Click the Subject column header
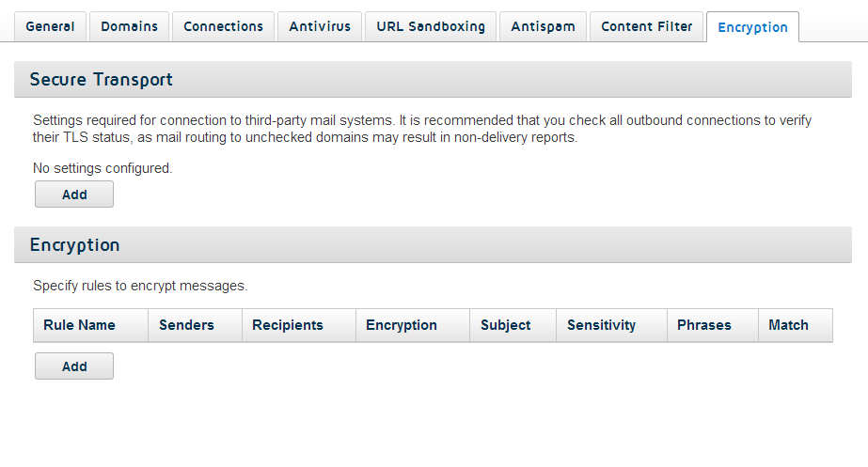868x467 pixels. pyautogui.click(x=513, y=325)
